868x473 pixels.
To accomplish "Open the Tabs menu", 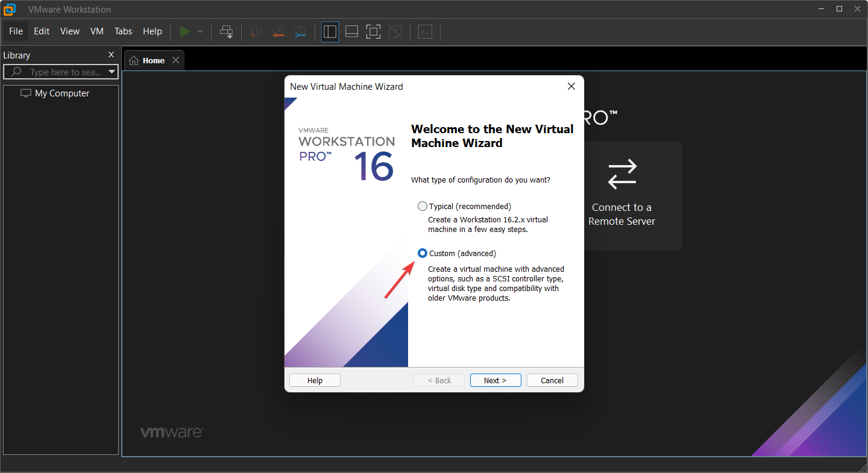I will tap(124, 31).
